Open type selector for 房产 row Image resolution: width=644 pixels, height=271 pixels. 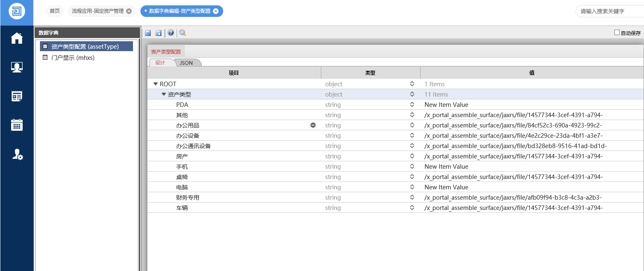pos(412,156)
